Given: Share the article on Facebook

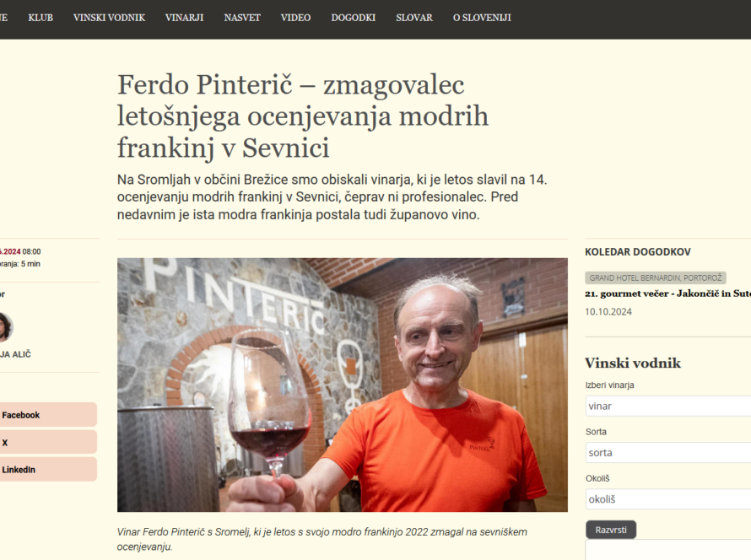Looking at the screenshot, I should [x=48, y=414].
